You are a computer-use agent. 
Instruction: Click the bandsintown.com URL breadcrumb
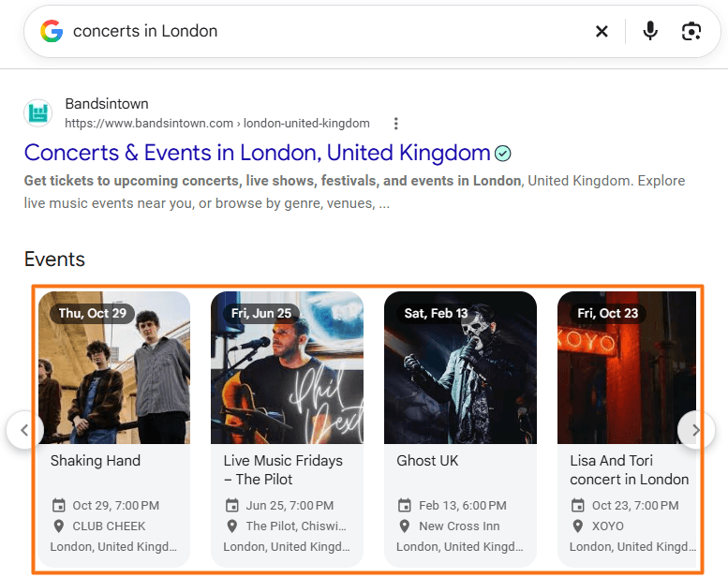pos(217,124)
